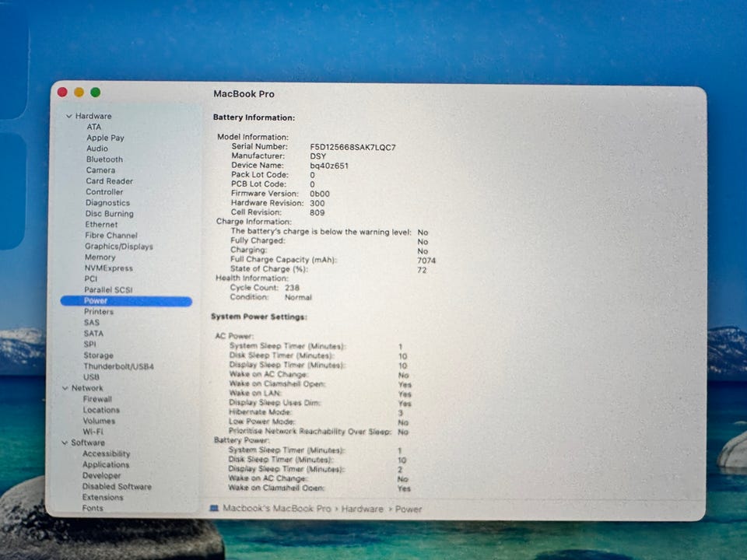747x560 pixels.
Task: Open the Memory hardware item
Action: [100, 257]
